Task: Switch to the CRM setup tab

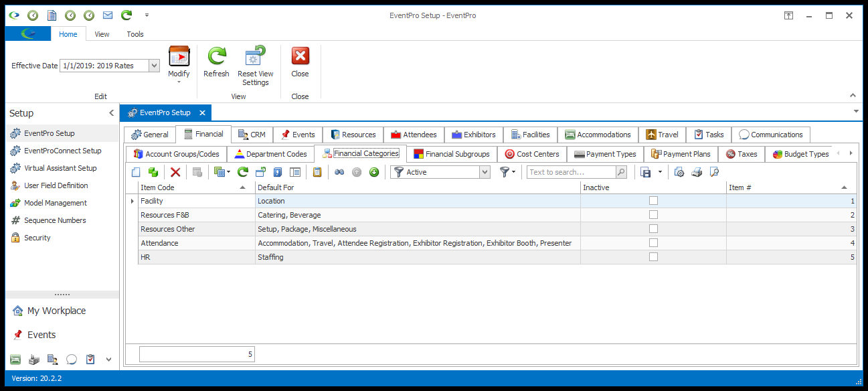Action: click(252, 135)
